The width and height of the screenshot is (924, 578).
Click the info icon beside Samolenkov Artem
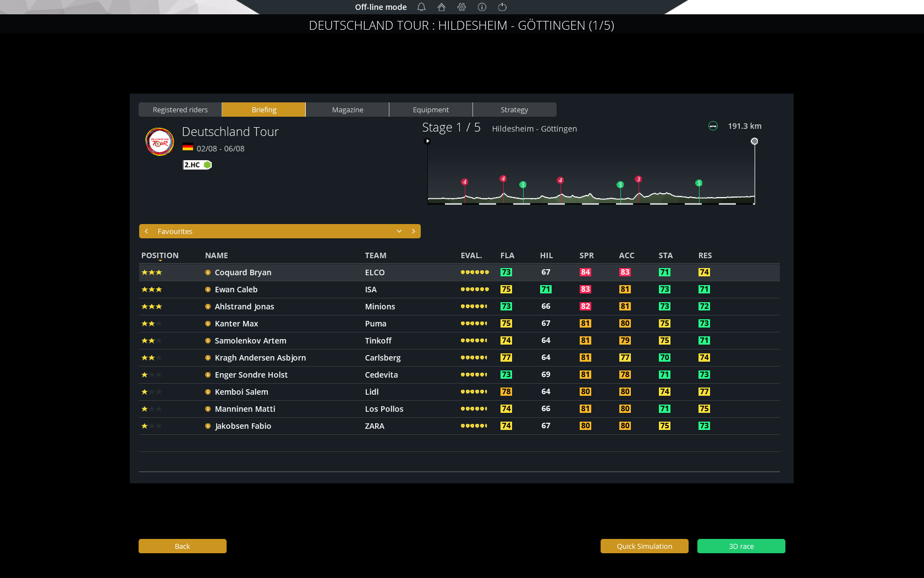[208, 341]
